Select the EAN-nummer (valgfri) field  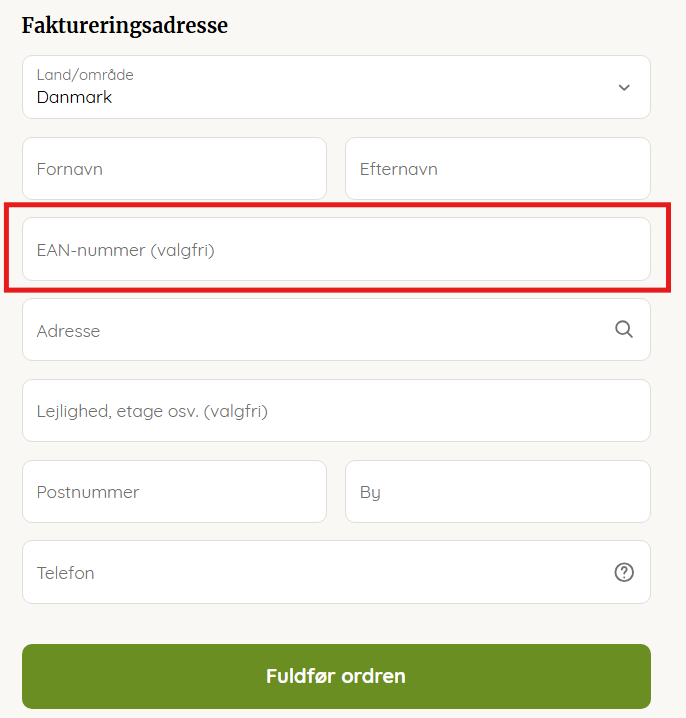(336, 250)
